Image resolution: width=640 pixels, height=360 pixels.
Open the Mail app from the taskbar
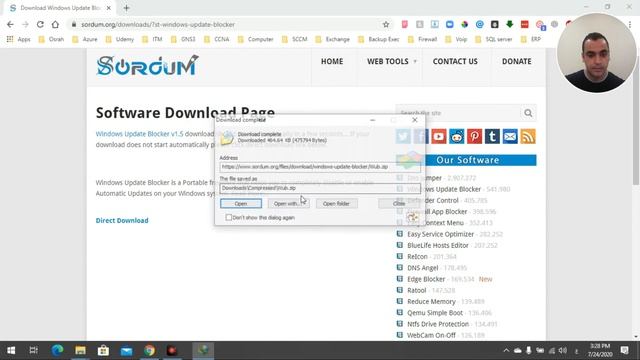pyautogui.click(x=127, y=350)
